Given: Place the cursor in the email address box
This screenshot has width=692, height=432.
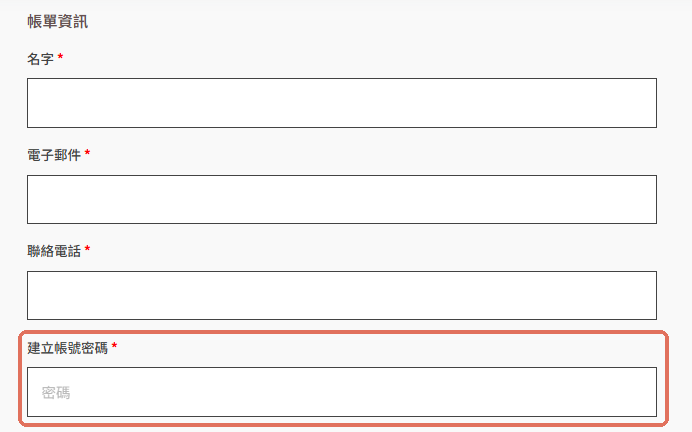Looking at the screenshot, I should pos(342,199).
